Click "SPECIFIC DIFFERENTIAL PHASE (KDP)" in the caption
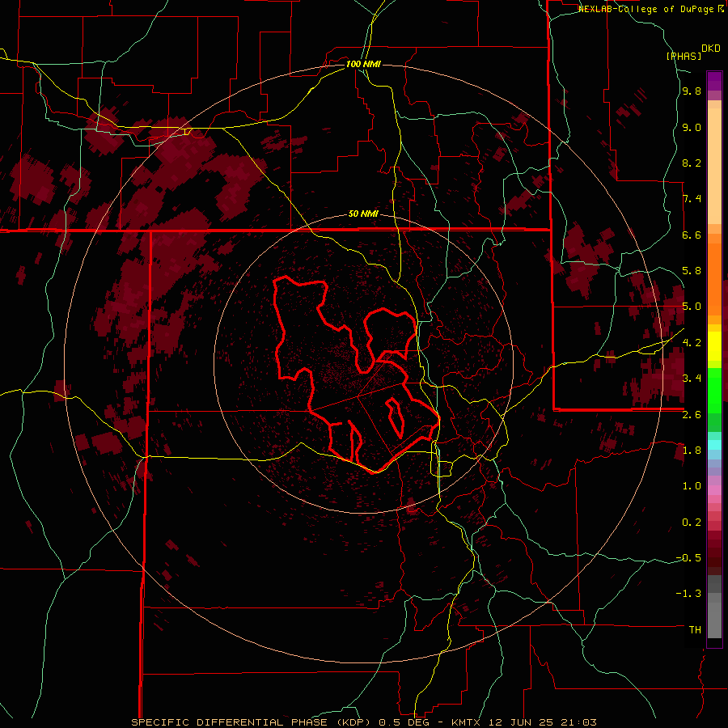 pyautogui.click(x=252, y=722)
